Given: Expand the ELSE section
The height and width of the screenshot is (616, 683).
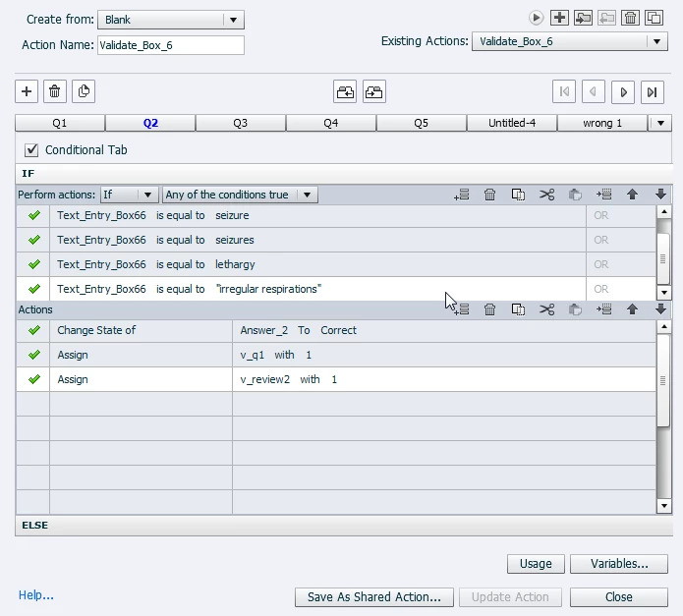Looking at the screenshot, I should click(x=344, y=526).
